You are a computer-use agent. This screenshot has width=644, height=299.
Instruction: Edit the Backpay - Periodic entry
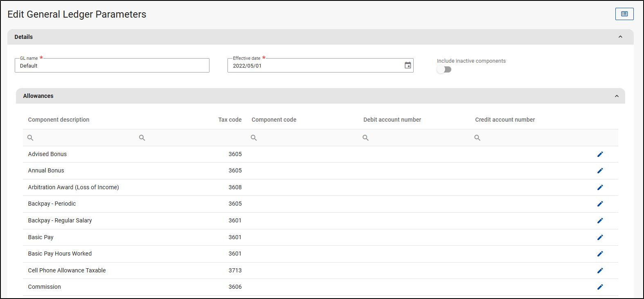(x=600, y=204)
